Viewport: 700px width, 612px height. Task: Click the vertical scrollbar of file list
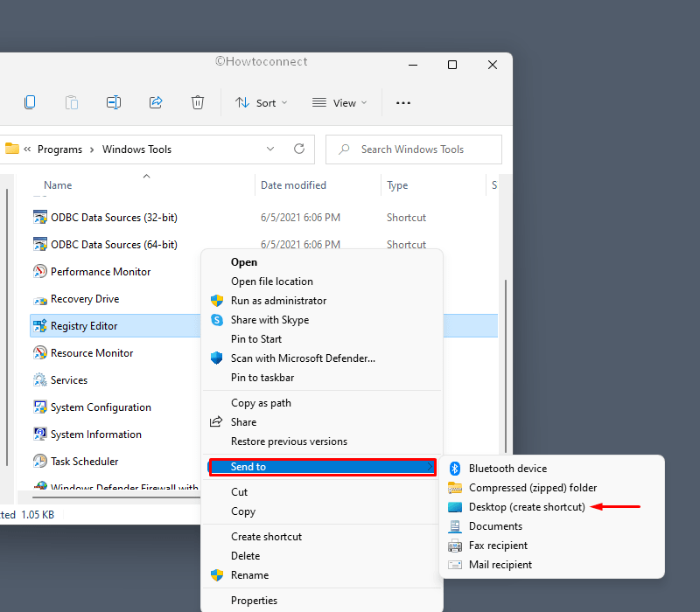pyautogui.click(x=506, y=365)
